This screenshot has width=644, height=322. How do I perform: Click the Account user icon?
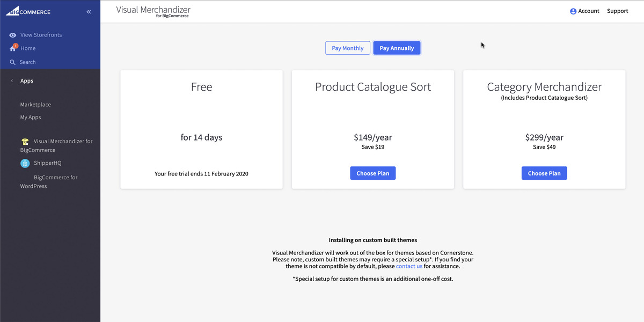[x=573, y=11]
